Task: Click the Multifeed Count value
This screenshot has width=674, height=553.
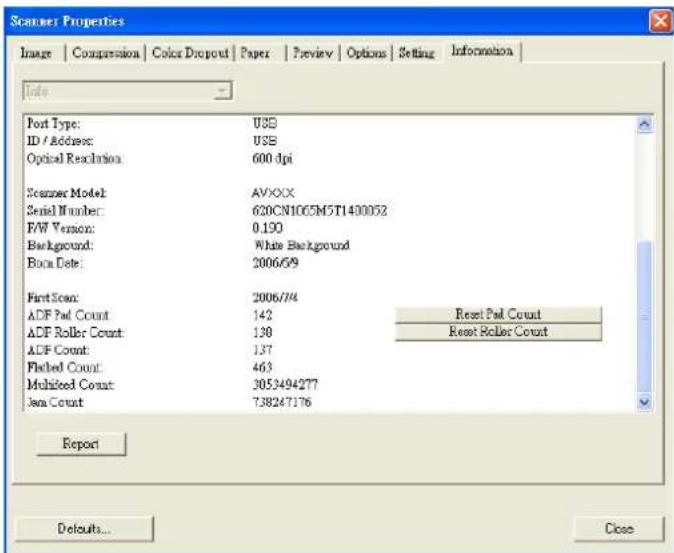Action: [285, 384]
